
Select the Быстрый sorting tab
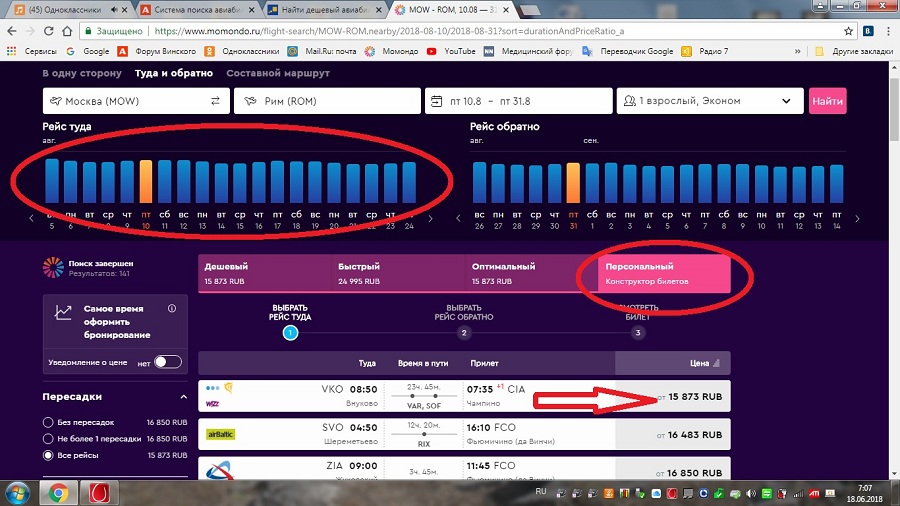[398, 273]
